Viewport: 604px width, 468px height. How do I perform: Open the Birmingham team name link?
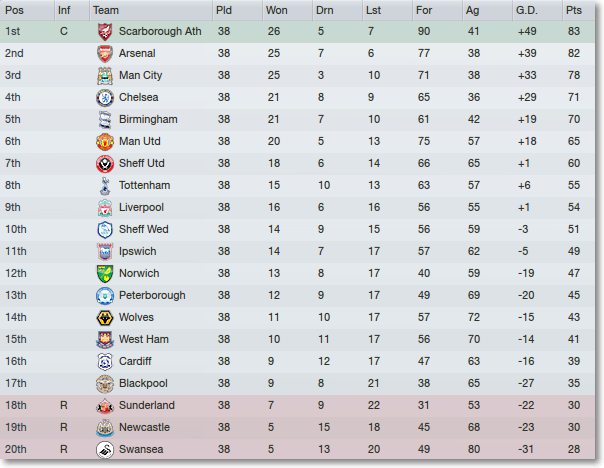[x=148, y=119]
